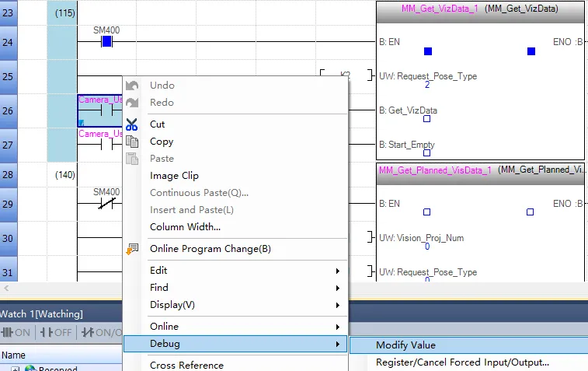The image size is (588, 371).
Task: Expand Online submenu arrow
Action: point(338,327)
